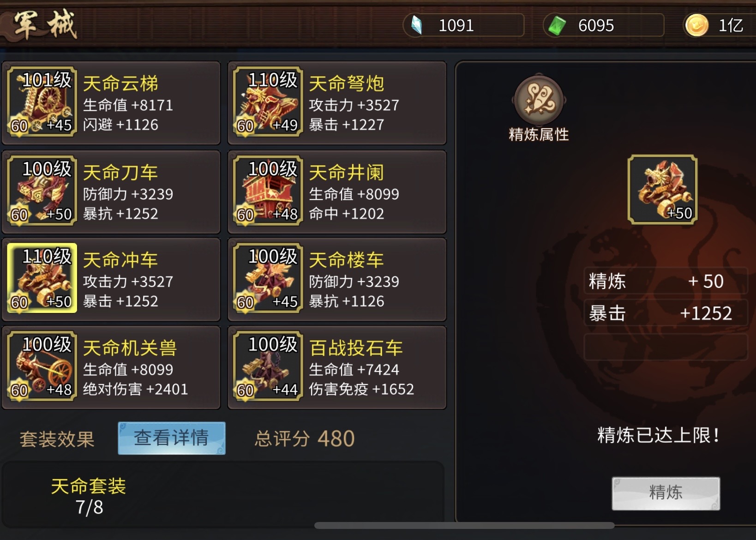
Task: Open the 精炼属性 round scroll icon
Action: 539,100
